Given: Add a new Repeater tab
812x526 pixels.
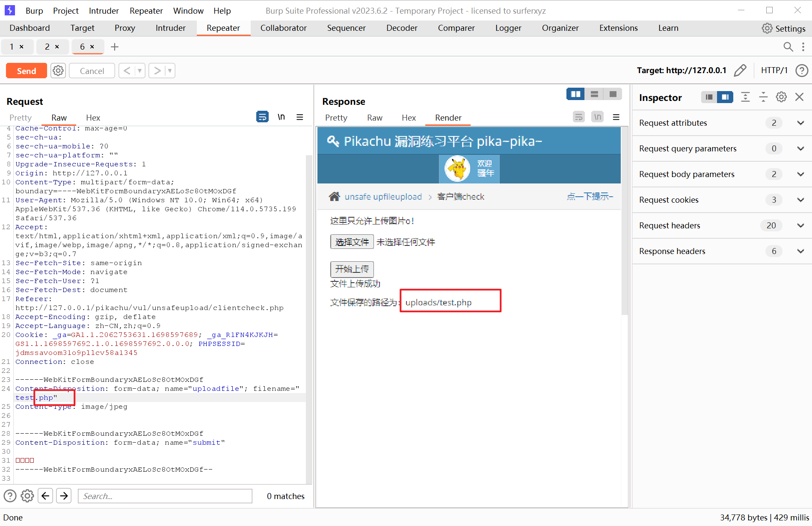Looking at the screenshot, I should (x=115, y=47).
